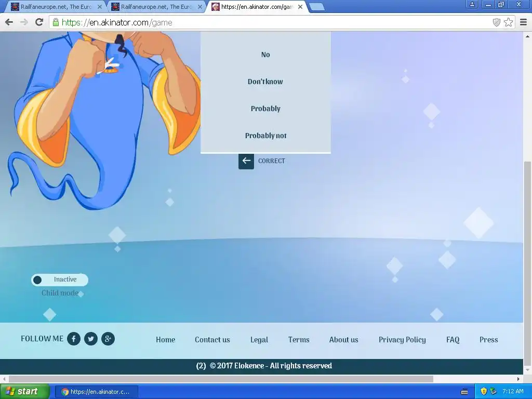Answer Don't know

(x=265, y=82)
